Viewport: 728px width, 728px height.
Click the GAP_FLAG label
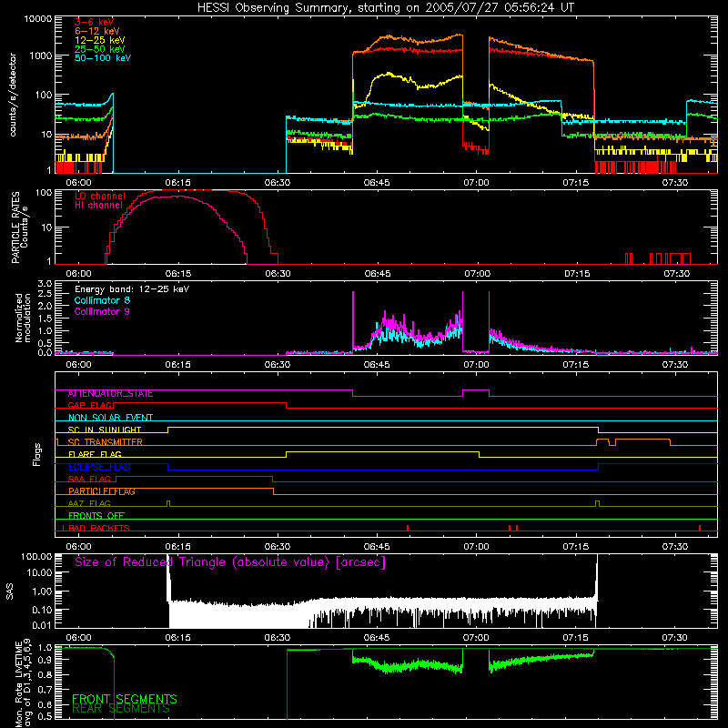(90, 406)
